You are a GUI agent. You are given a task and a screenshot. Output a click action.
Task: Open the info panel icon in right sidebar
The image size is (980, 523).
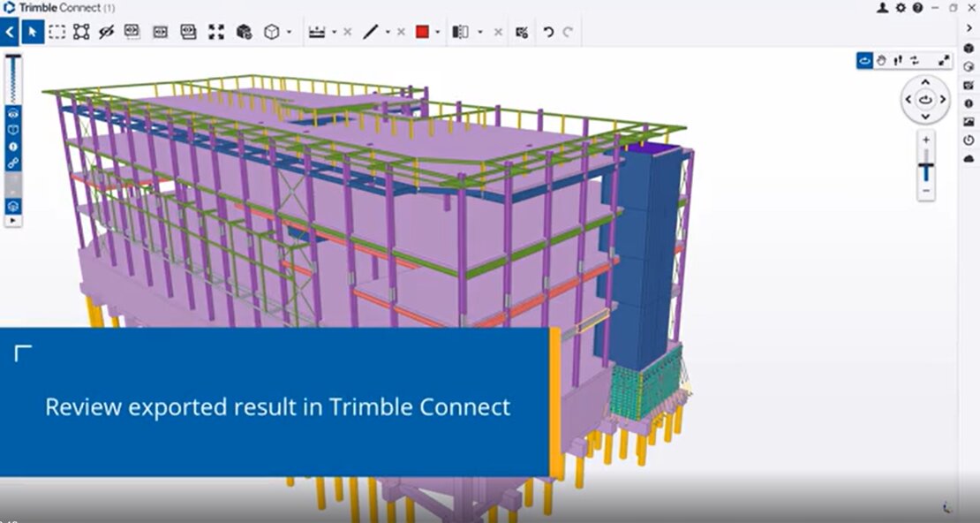pos(969,103)
